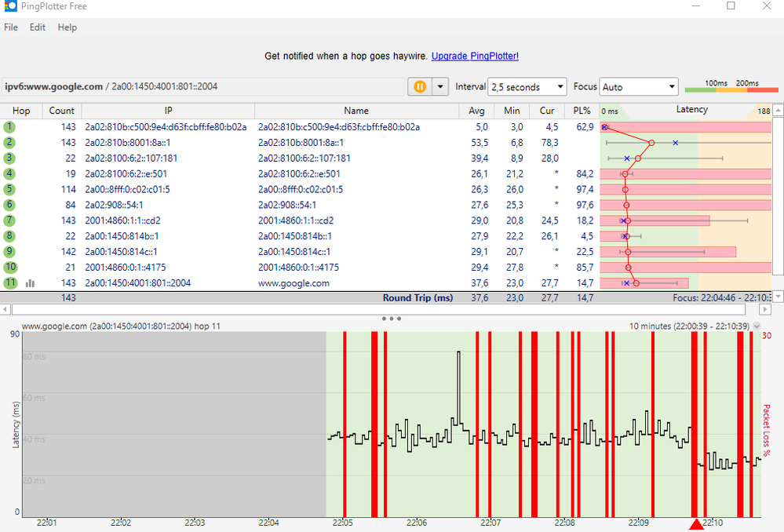The width and height of the screenshot is (784, 532).
Task: Open the Help menu
Action: pos(67,27)
